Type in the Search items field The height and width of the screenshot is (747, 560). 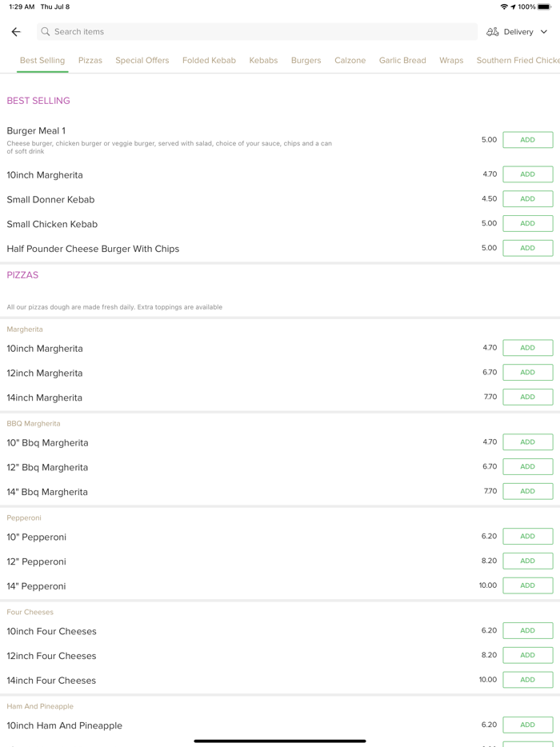coord(256,32)
